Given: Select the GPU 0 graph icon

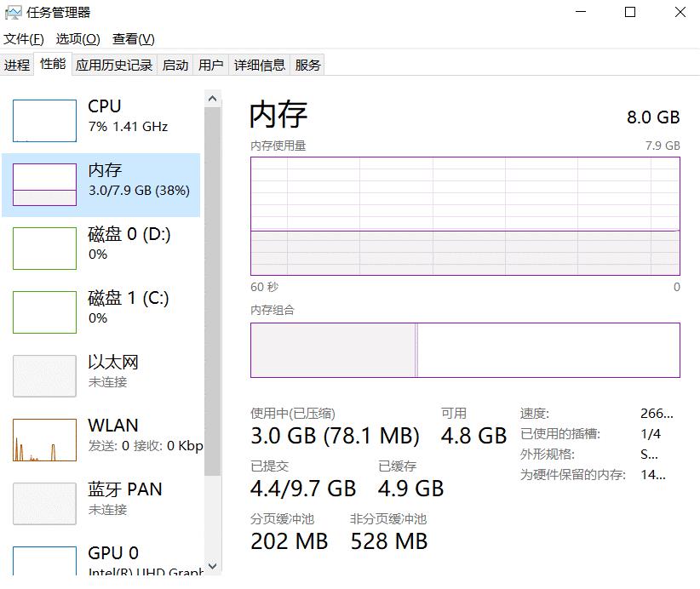Looking at the screenshot, I should pyautogui.click(x=44, y=562).
